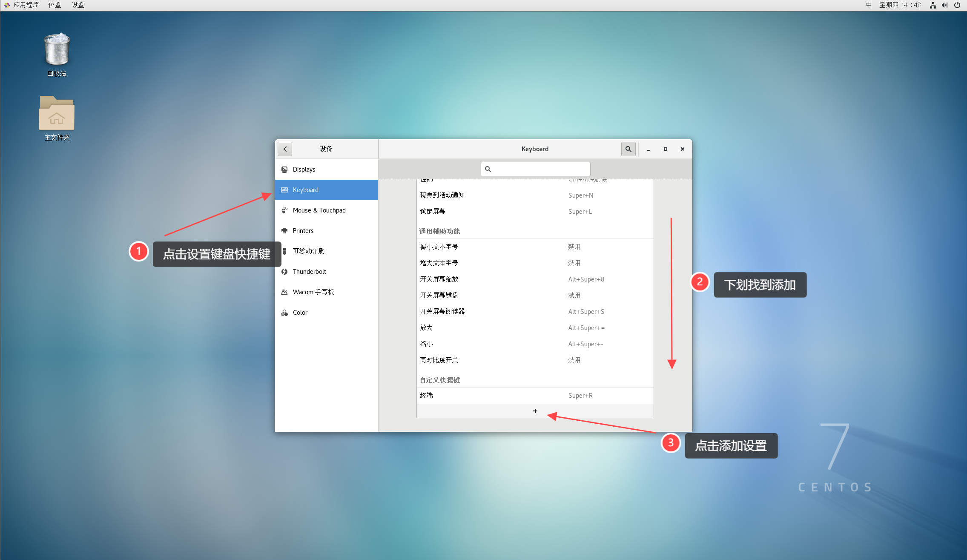Click the Printers printer icon
The height and width of the screenshot is (560, 967).
pos(284,231)
